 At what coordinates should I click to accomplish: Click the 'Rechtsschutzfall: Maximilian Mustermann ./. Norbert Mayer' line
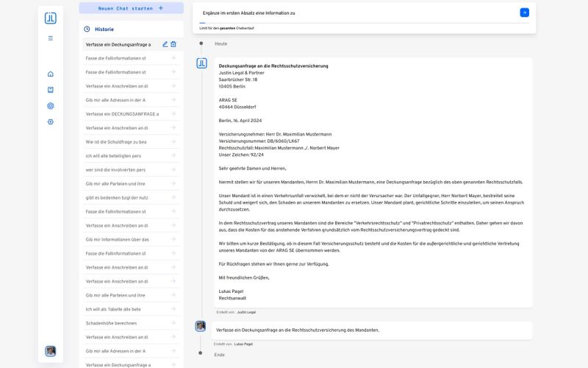[x=279, y=148]
